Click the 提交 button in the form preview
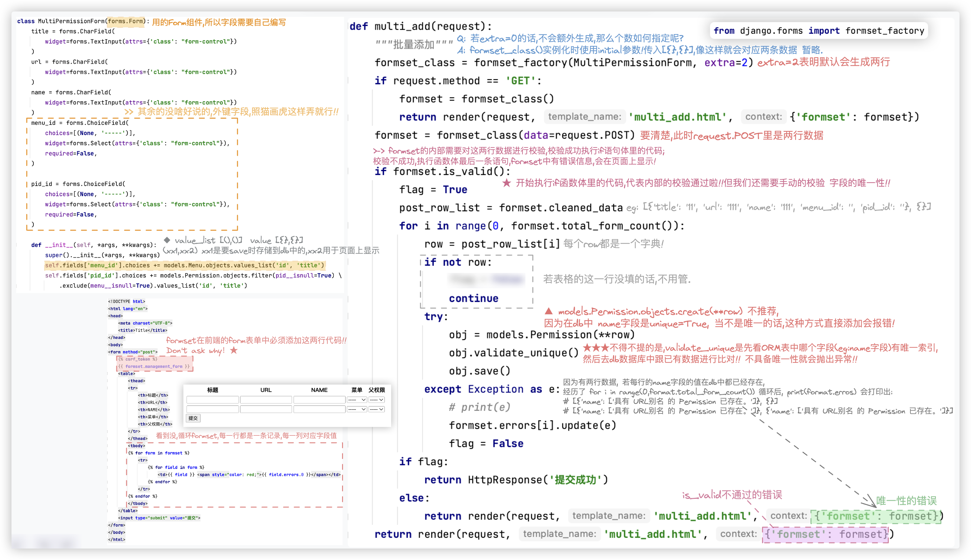971x560 pixels. (x=193, y=418)
